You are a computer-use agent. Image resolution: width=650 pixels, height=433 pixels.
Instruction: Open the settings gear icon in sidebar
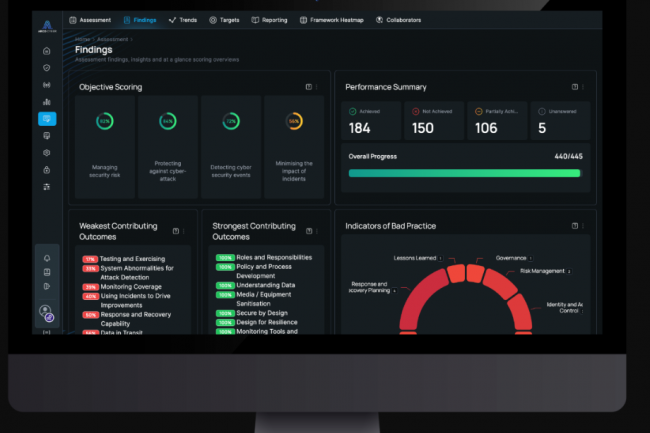pos(47,153)
